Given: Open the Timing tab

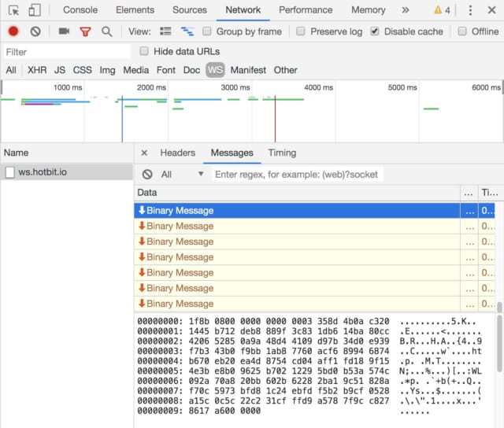Looking at the screenshot, I should pyautogui.click(x=282, y=153).
